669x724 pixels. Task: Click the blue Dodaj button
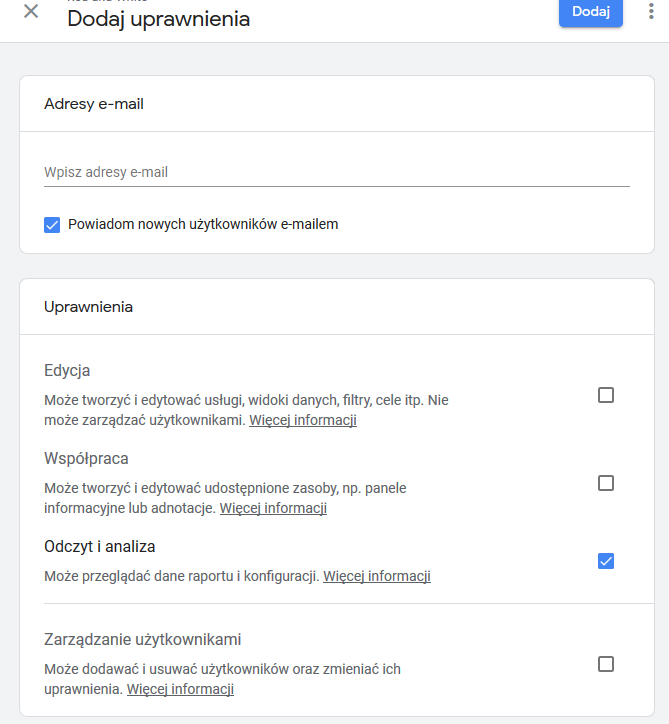pos(591,12)
